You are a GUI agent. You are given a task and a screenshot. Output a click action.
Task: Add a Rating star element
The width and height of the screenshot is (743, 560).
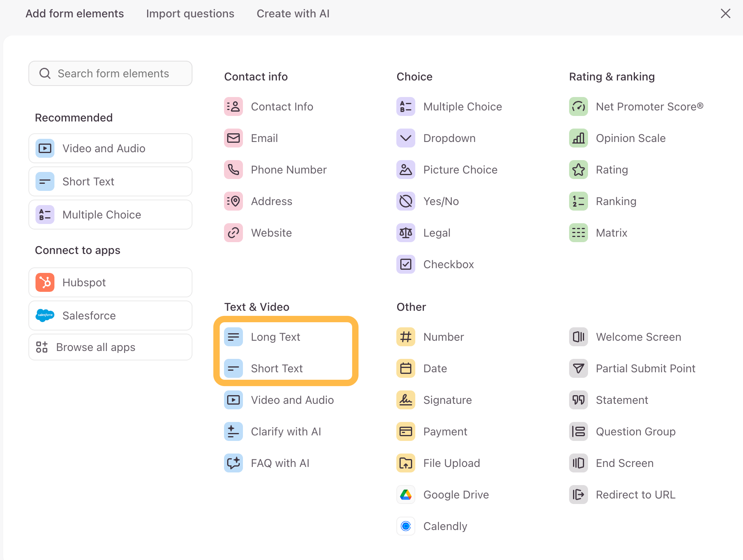611,170
